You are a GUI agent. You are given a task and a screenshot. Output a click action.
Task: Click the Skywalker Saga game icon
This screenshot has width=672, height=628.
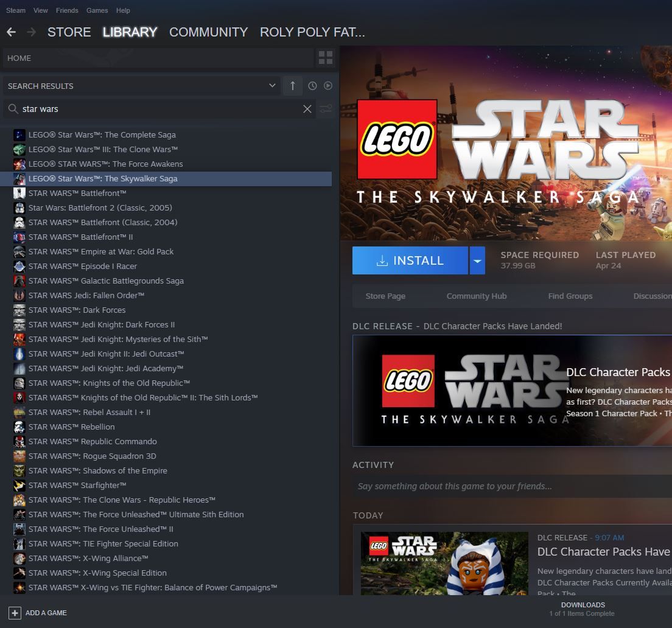(19, 179)
